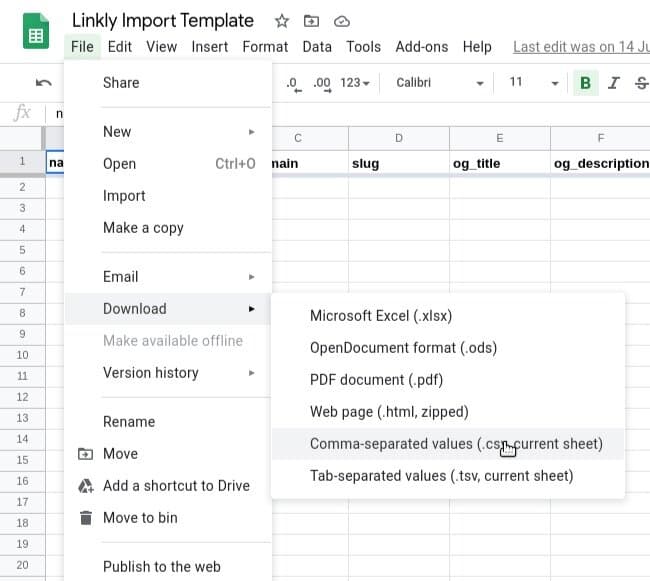Click the og_title header cell

coord(499,163)
